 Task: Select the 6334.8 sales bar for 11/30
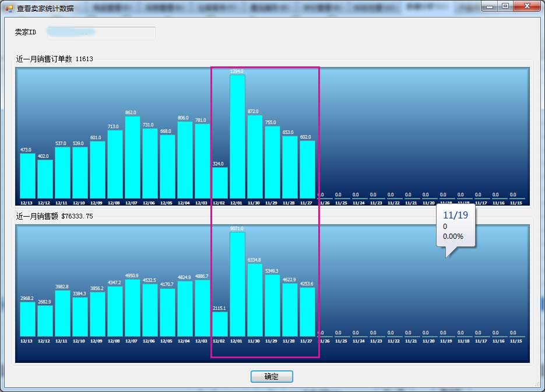pyautogui.click(x=255, y=300)
